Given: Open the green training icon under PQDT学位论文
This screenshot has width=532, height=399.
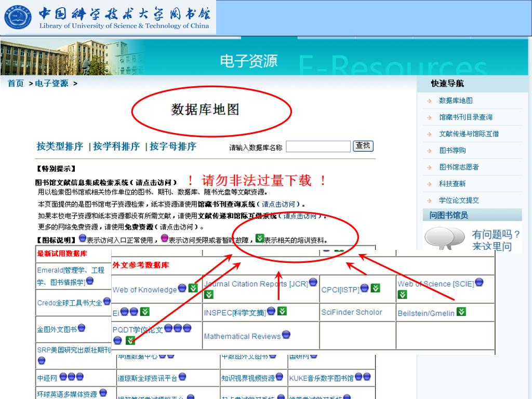Looking at the screenshot, I should [x=130, y=340].
